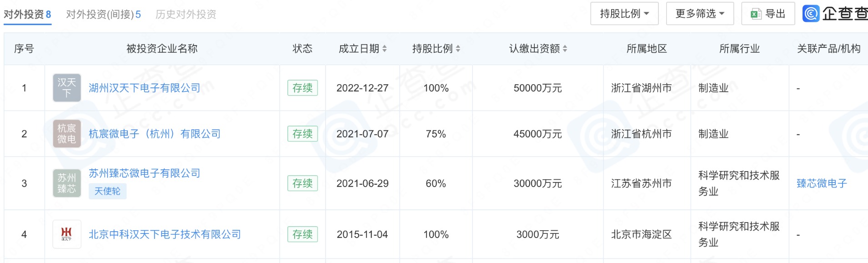Image resolution: width=868 pixels, height=263 pixels.
Task: Click the 苏州臻芯 company logo icon
Action: (67, 183)
